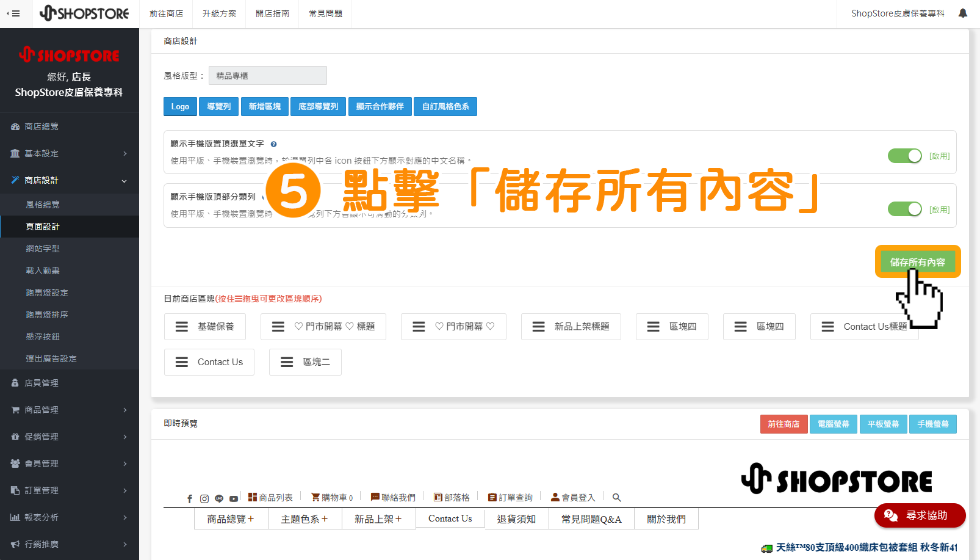Image resolution: width=980 pixels, height=560 pixels.
Task: Open 開店指南 in top navigation
Action: [272, 13]
